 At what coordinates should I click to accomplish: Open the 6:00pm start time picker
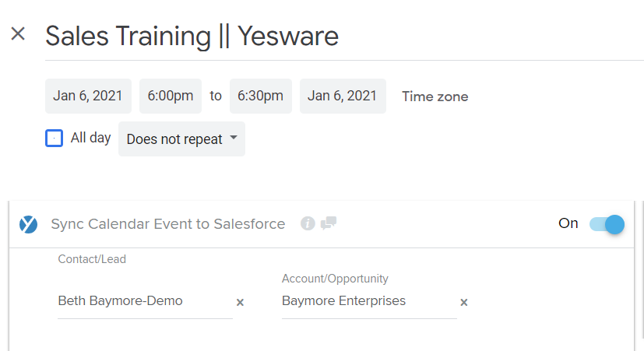[171, 96]
